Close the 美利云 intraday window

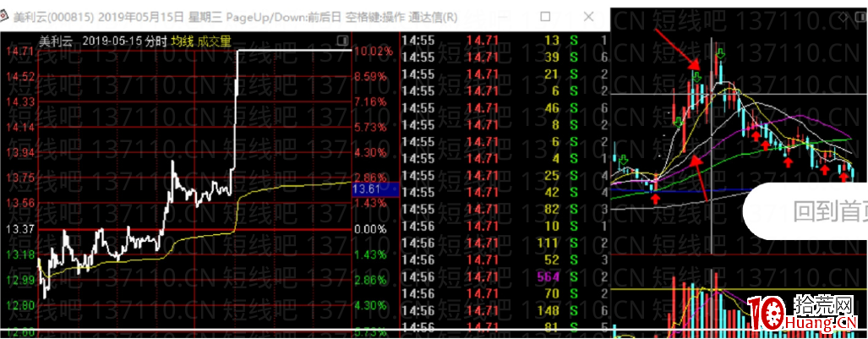click(588, 17)
